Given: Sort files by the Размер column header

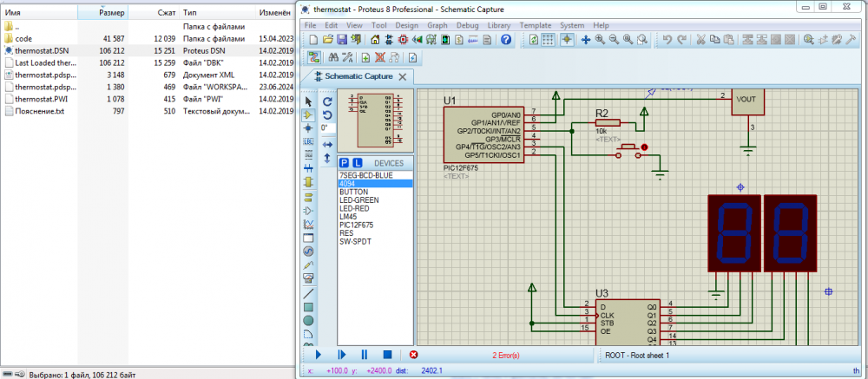Looking at the screenshot, I should [x=111, y=14].
